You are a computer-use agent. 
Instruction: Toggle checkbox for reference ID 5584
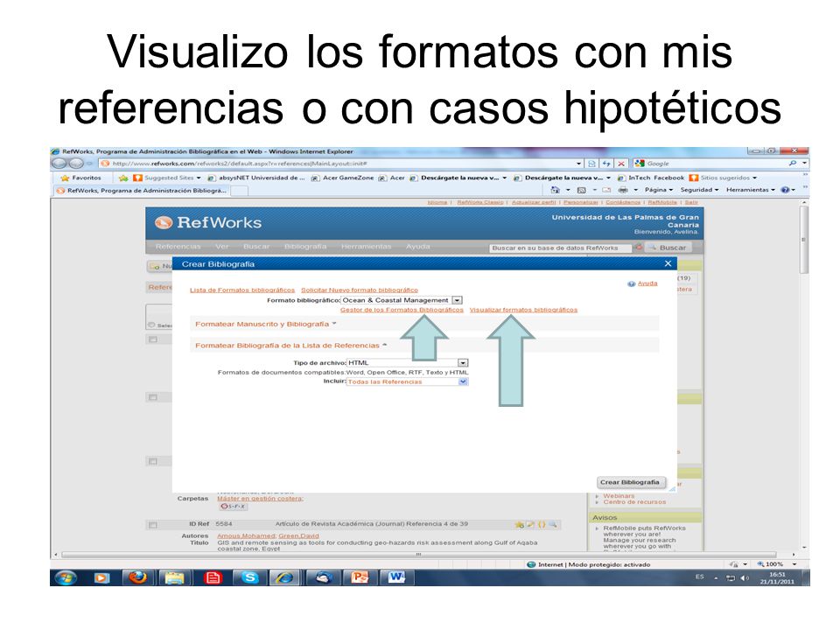[152, 525]
